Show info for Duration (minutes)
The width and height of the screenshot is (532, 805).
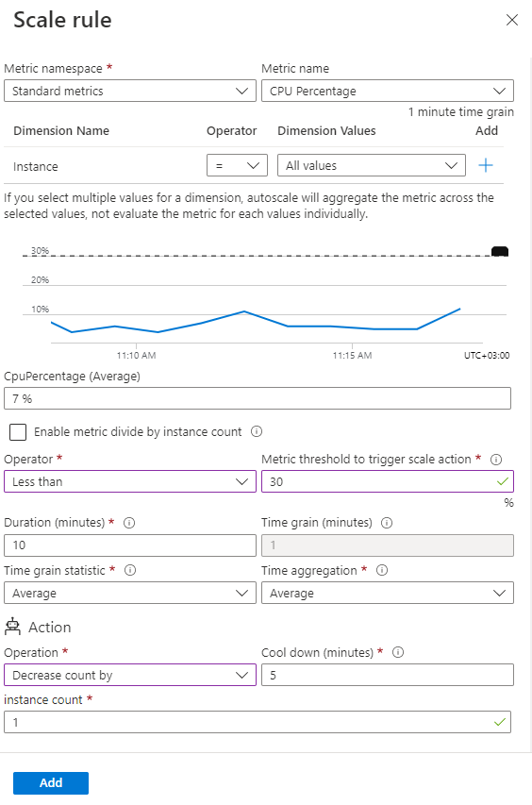coord(129,523)
